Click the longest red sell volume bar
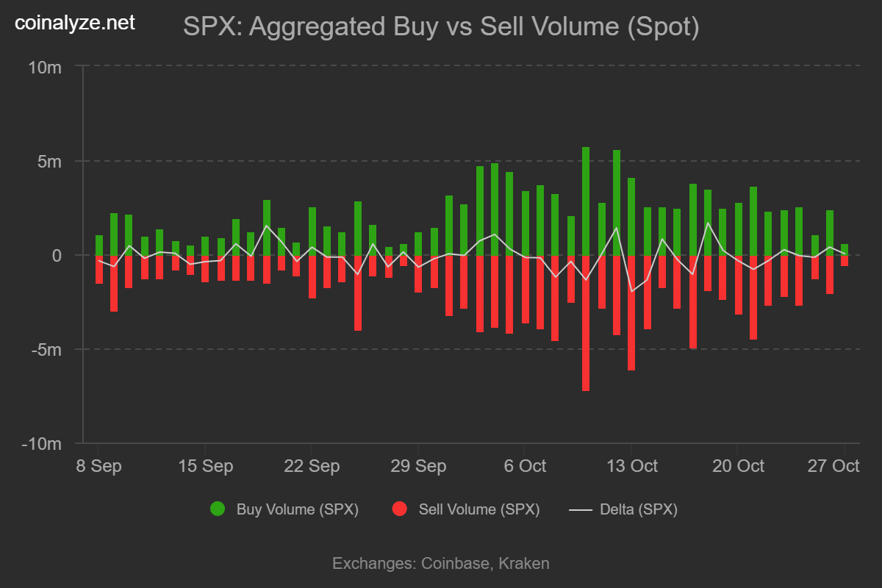The image size is (882, 588). 586,323
